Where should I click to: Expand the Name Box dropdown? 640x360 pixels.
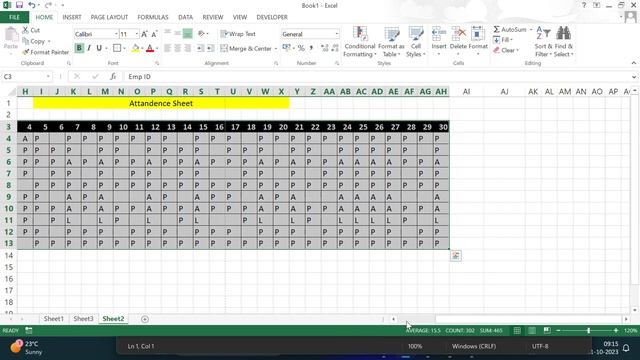point(48,77)
